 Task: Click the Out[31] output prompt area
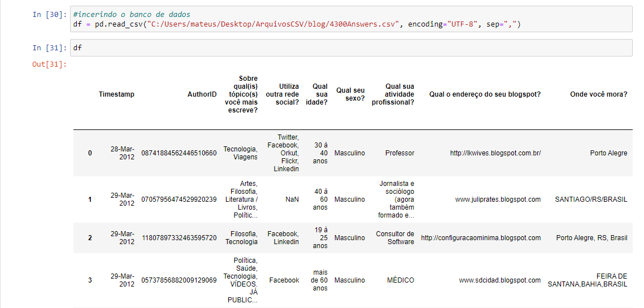point(49,64)
